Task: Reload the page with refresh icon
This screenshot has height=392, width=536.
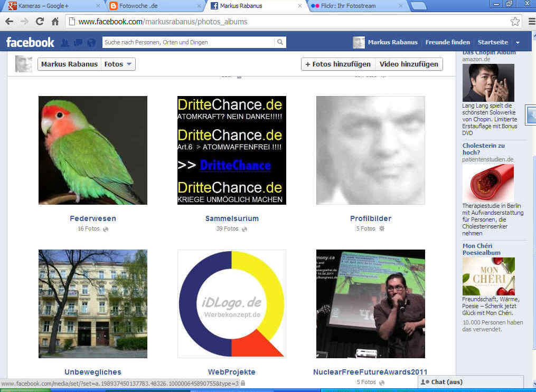Action: tap(40, 22)
